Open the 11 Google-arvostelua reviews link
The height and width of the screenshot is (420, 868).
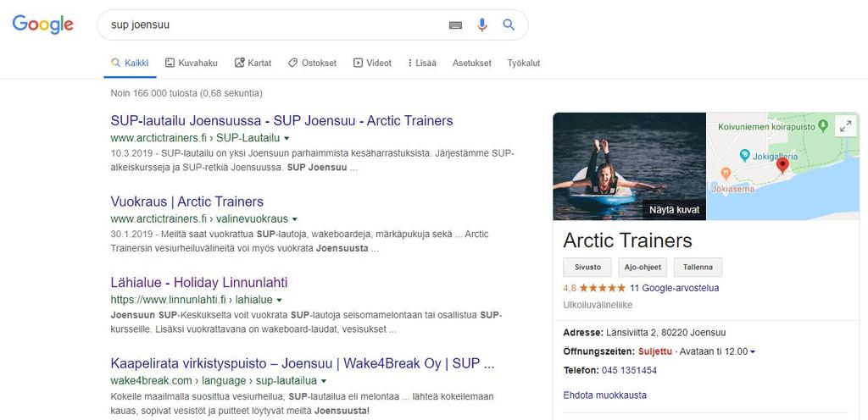(x=674, y=288)
